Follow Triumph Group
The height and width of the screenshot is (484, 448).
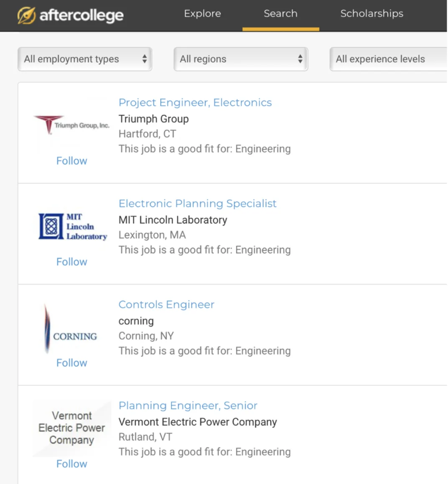71,161
